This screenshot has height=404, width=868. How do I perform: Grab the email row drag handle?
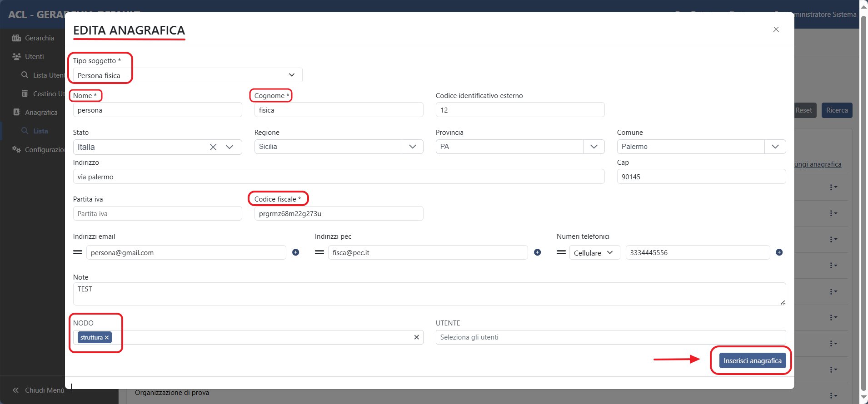(78, 252)
